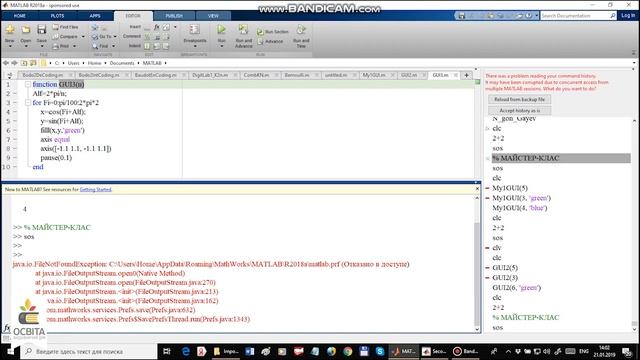
Task: Click the forward navigation arrow in address bar
Action: point(14,63)
